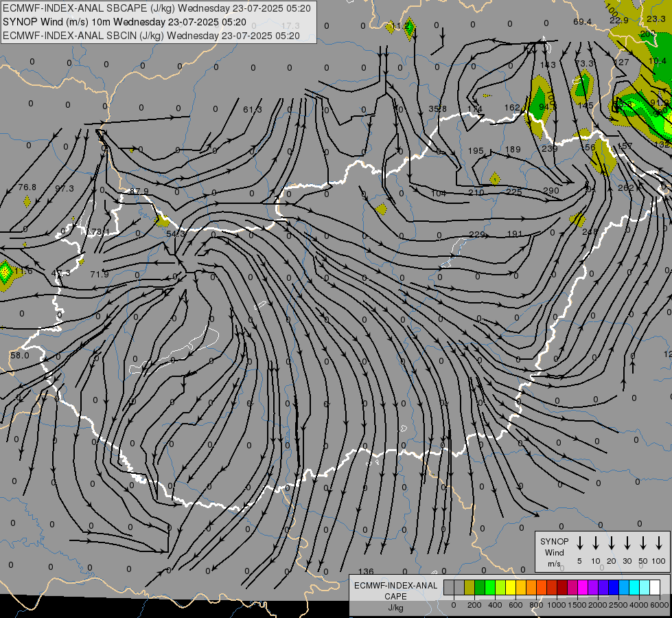Click the 290 CAPE value on the map
The image size is (672, 618).
[551, 191]
